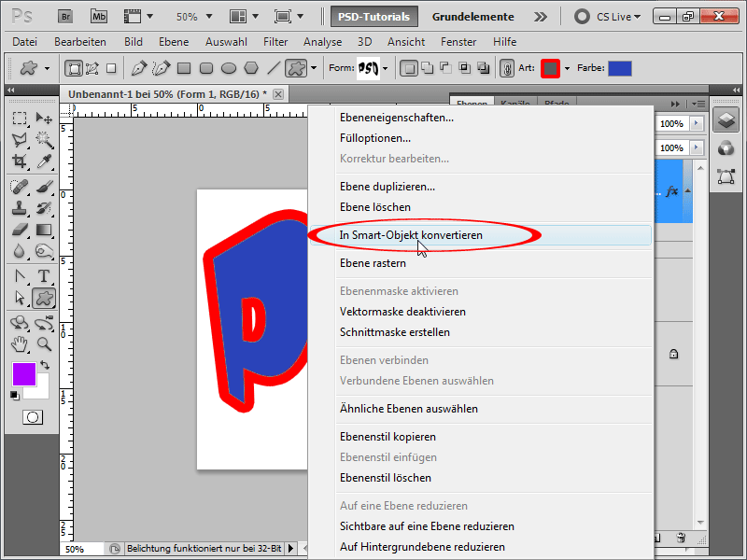Select the Rectangular Marquee tool
This screenshot has height=560, width=747.
(x=20, y=119)
